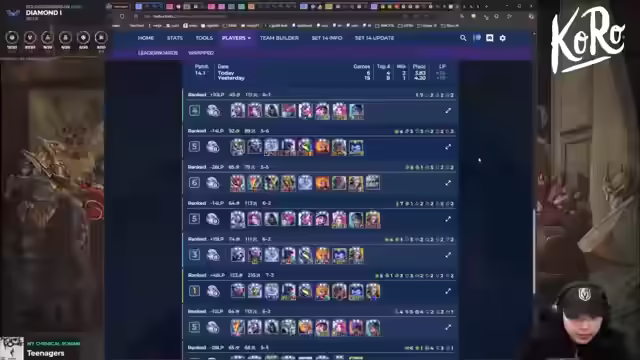This screenshot has width=640, height=360.
Task: Select first champion in the 6th place row
Action: point(238,183)
